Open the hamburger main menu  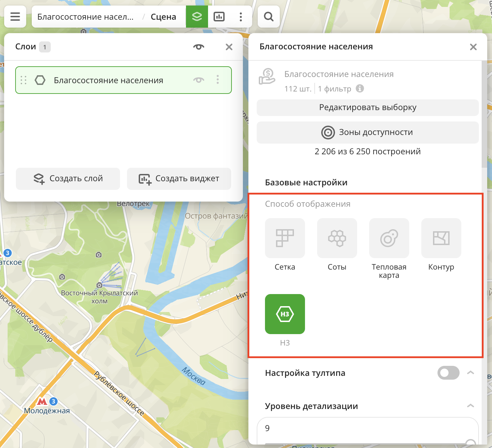pyautogui.click(x=15, y=17)
